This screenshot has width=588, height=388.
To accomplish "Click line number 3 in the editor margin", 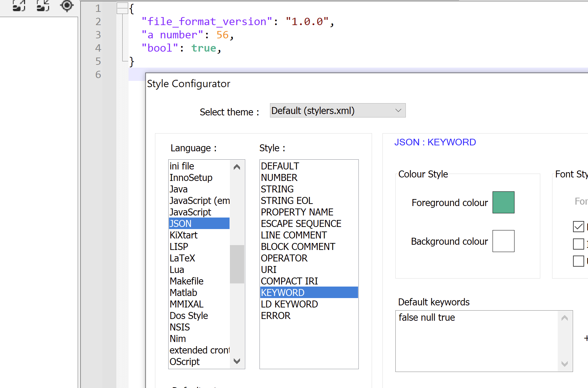I will pos(98,35).
